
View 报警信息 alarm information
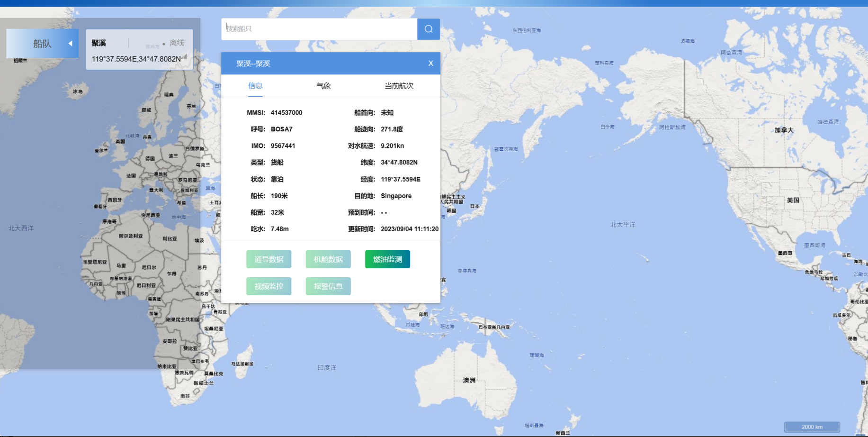[x=328, y=286]
